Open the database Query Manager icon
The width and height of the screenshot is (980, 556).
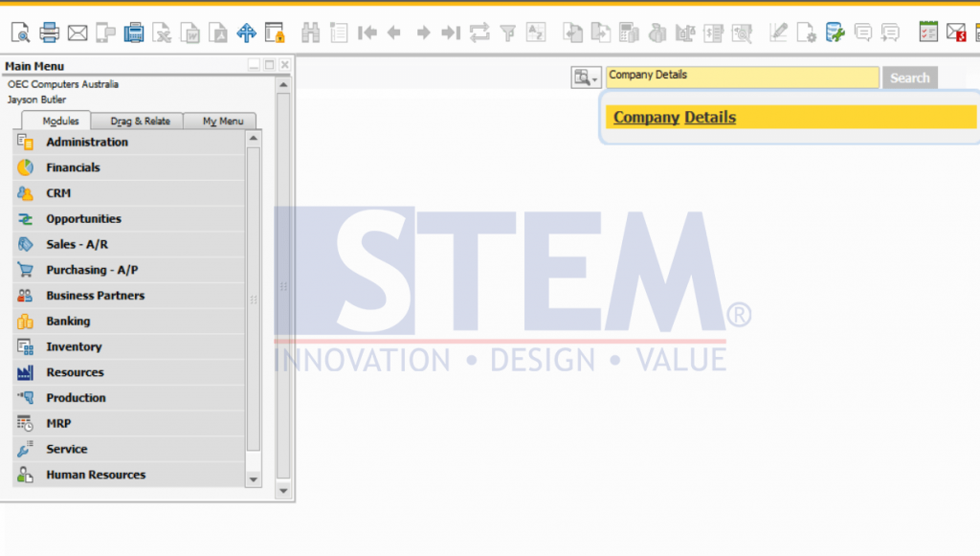coord(835,33)
